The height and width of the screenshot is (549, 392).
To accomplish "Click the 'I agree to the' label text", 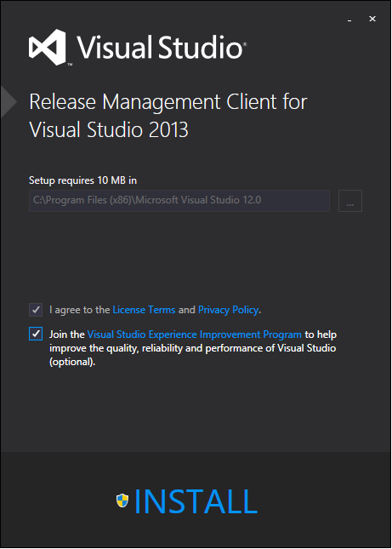I will pyautogui.click(x=80, y=310).
